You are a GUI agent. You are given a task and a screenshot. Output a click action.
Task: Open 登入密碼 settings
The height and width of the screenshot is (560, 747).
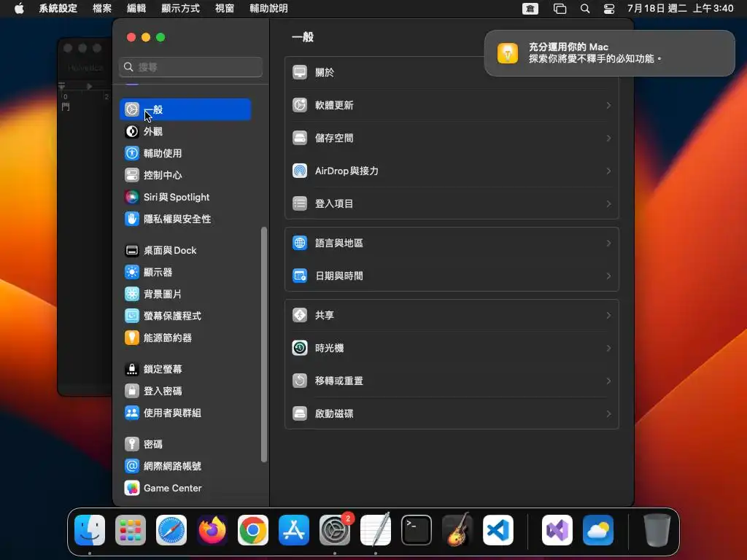185,392
